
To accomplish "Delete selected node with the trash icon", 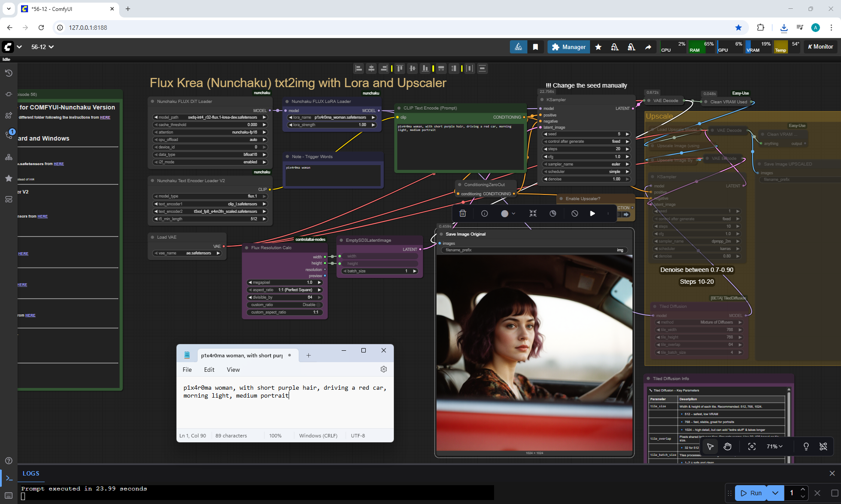I will point(463,214).
